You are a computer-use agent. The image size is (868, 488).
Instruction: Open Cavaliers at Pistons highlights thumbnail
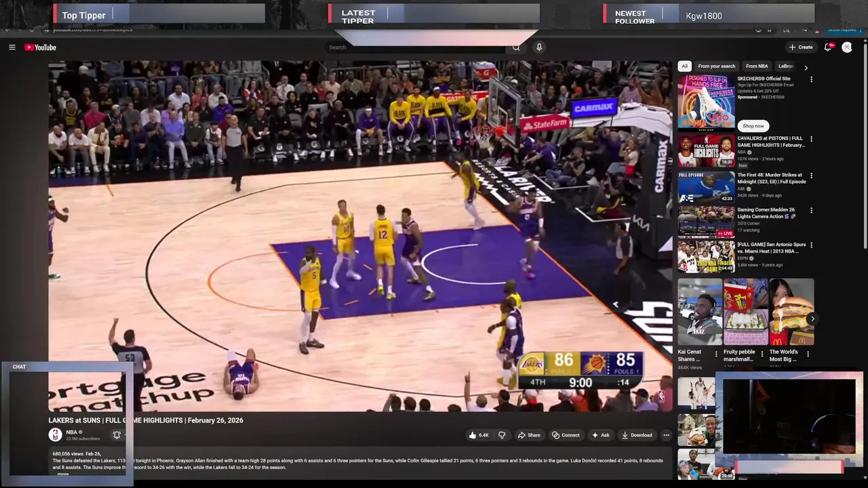click(x=706, y=150)
